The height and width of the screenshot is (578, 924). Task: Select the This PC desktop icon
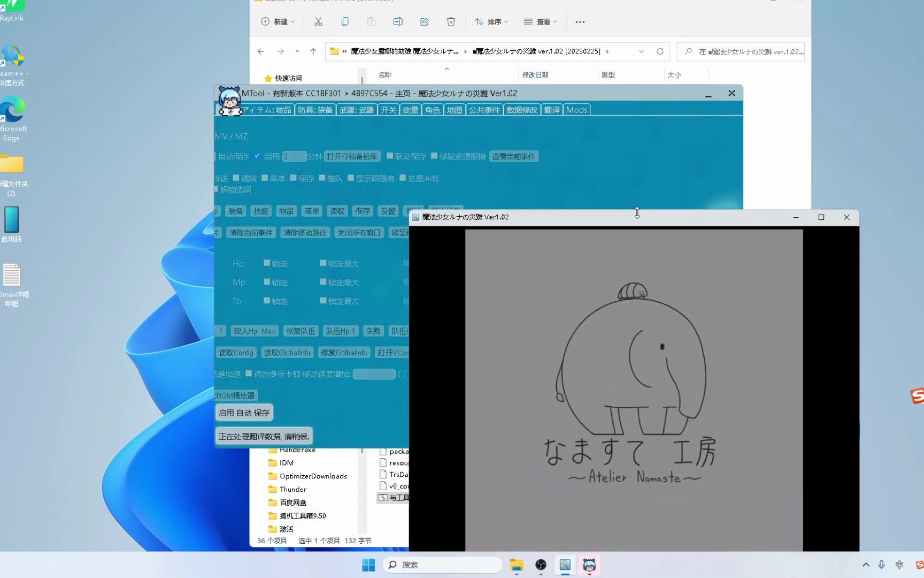pyautogui.click(x=11, y=224)
